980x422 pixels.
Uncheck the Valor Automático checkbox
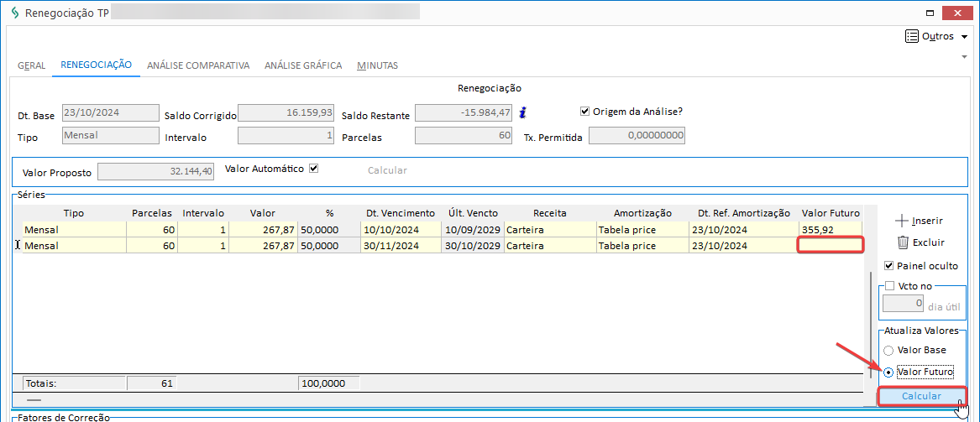(314, 169)
